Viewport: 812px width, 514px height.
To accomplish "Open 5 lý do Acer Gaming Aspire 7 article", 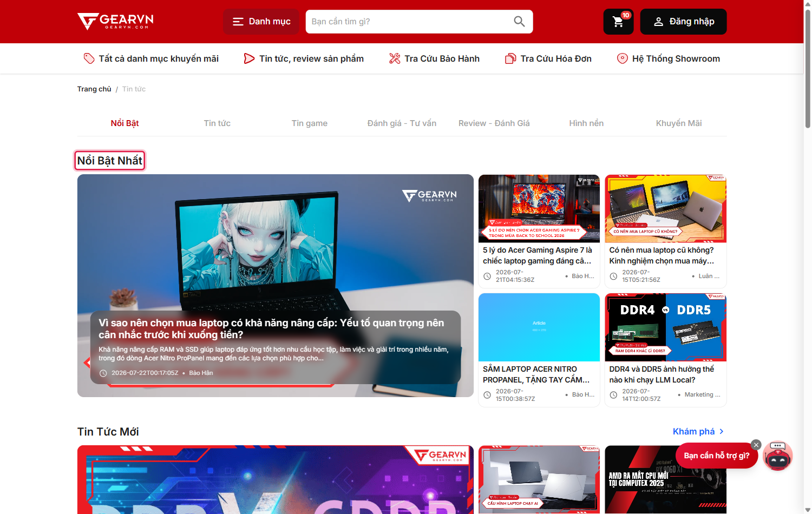I will pyautogui.click(x=538, y=255).
